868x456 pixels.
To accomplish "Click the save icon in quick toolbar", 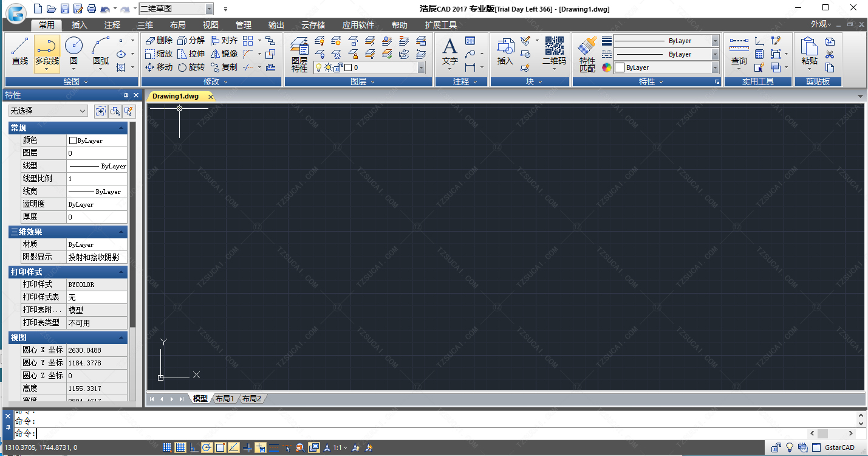I will tap(65, 9).
